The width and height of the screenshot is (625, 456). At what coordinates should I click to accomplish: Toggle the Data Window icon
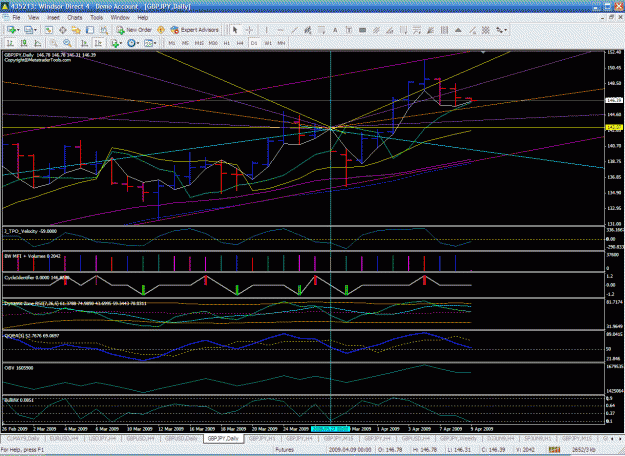coord(63,30)
